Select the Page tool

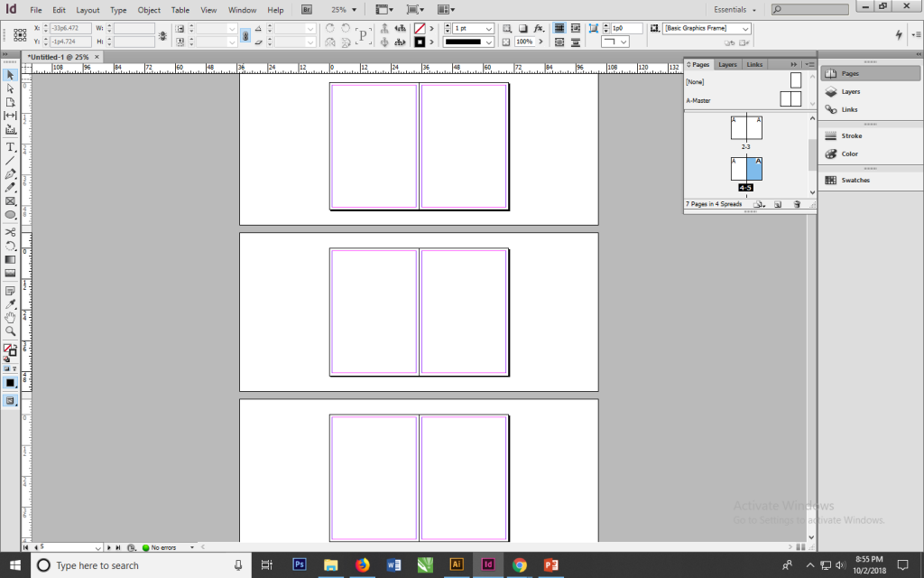click(10, 102)
